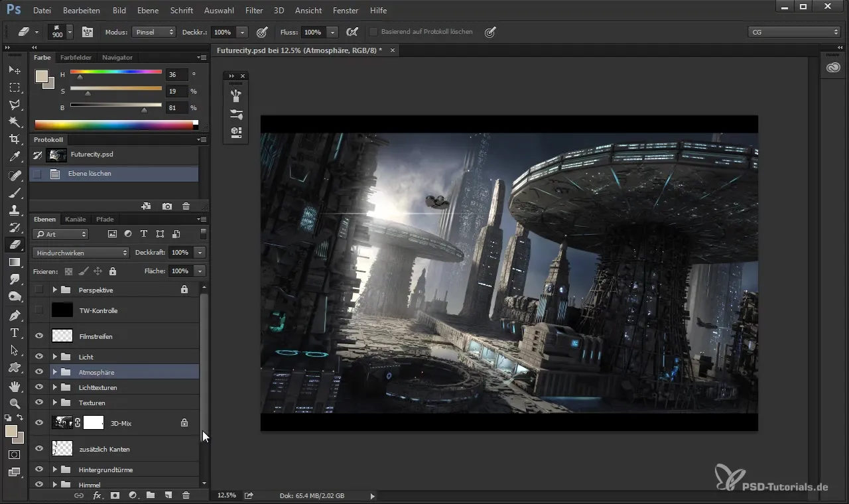
Task: Show the Perspektive group visibility box
Action: 38,290
